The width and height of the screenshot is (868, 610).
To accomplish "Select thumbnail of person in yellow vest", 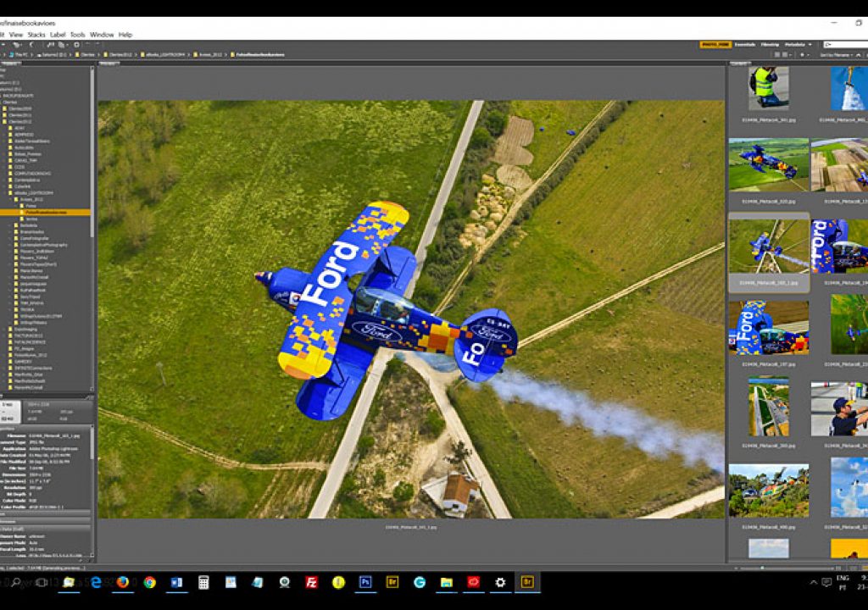I will 768,88.
